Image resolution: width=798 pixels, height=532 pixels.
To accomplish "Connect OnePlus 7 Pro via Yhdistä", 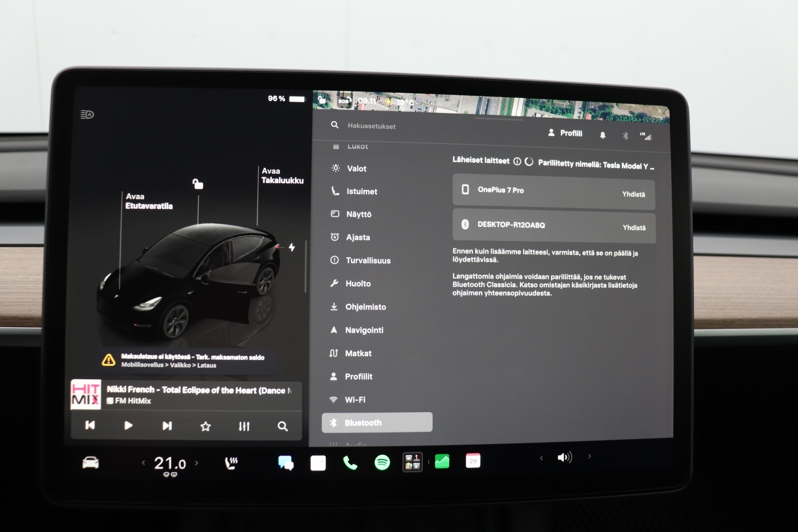I will click(x=633, y=194).
